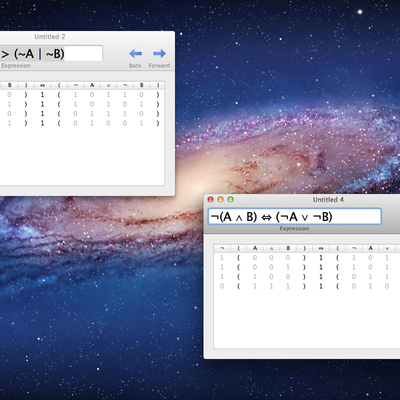Focus the expression field in Untitled 4

(x=295, y=217)
